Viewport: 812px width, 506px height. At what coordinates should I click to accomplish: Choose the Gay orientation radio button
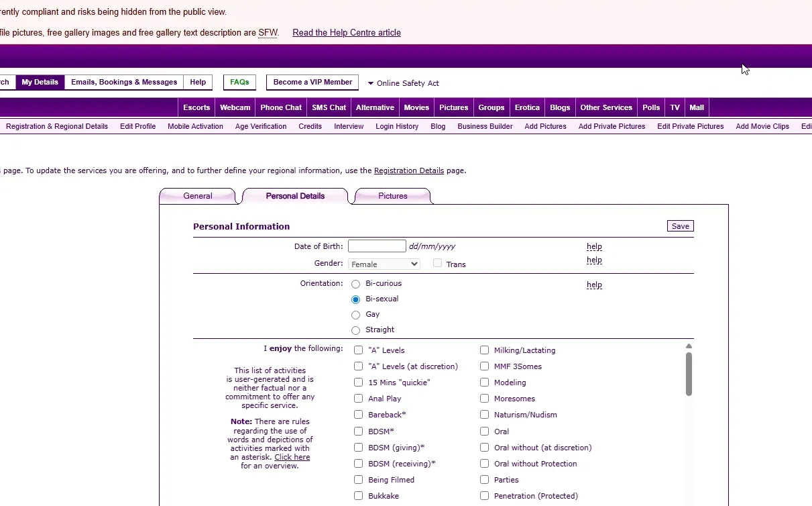pyautogui.click(x=356, y=315)
